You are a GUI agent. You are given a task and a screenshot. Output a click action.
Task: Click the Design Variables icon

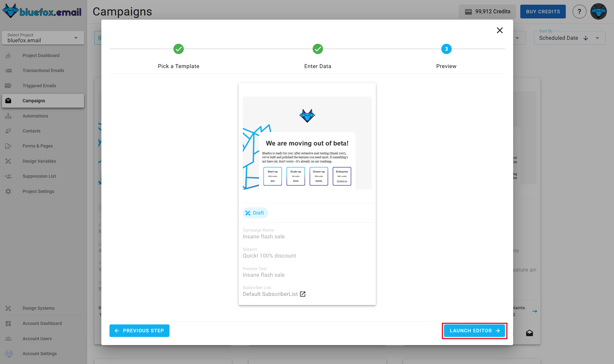(x=8, y=161)
